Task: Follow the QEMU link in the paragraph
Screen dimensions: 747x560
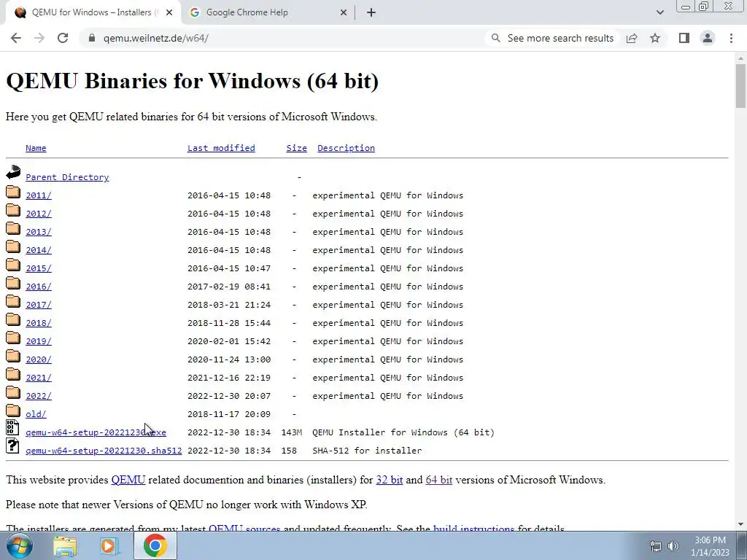Action: coord(128,480)
